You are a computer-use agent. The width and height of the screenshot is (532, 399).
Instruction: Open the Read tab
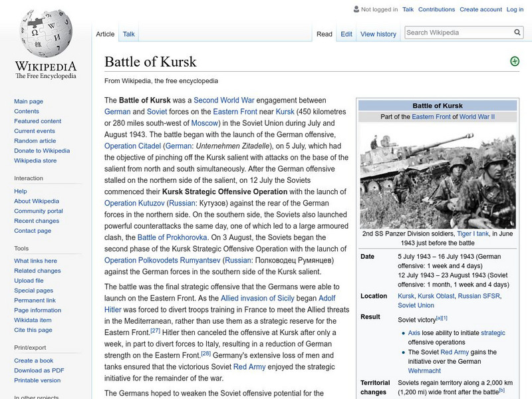click(325, 34)
